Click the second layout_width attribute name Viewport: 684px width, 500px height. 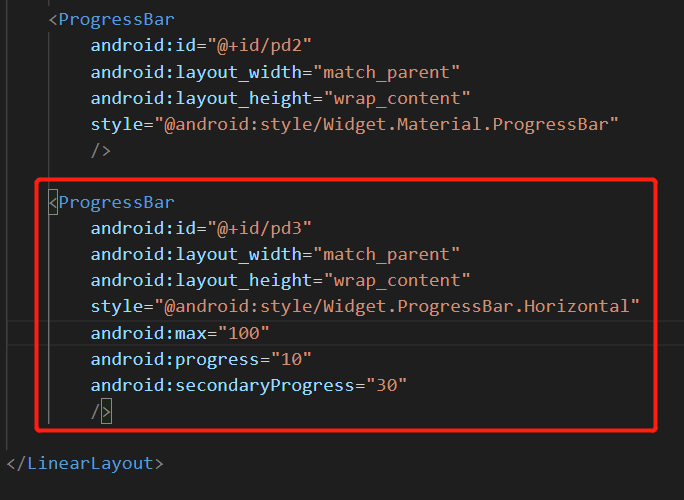196,254
